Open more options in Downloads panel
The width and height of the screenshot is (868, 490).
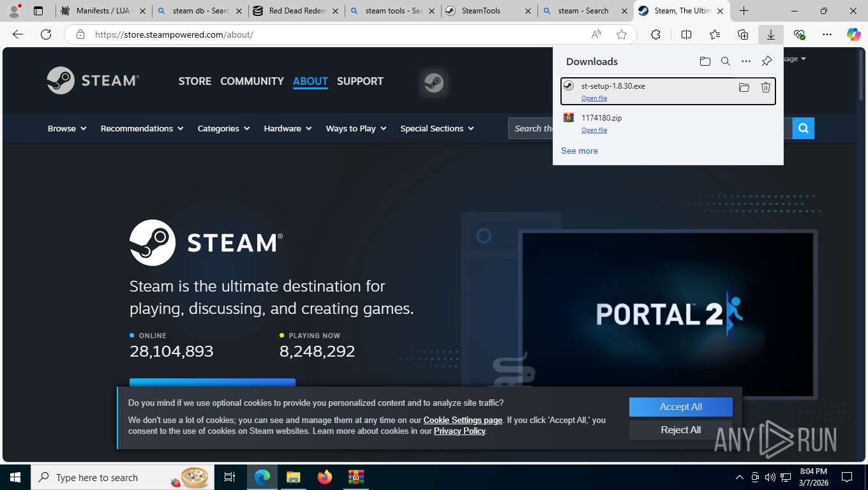pyautogui.click(x=745, y=61)
